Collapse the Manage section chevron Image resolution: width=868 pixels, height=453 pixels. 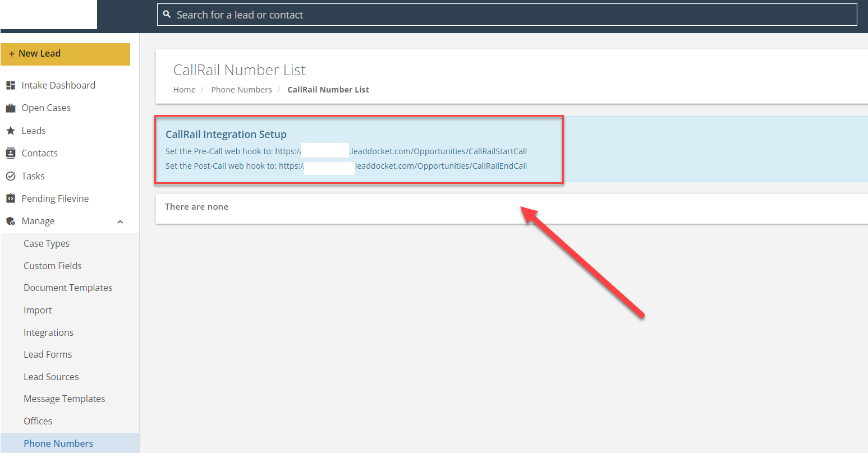[x=120, y=221]
